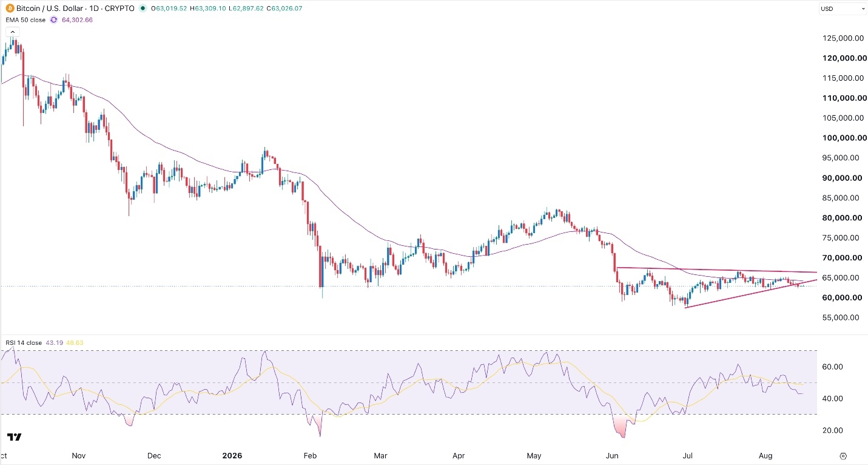Click the 60,000.00 price axis label
This screenshot has width=868, height=465.
[842, 297]
